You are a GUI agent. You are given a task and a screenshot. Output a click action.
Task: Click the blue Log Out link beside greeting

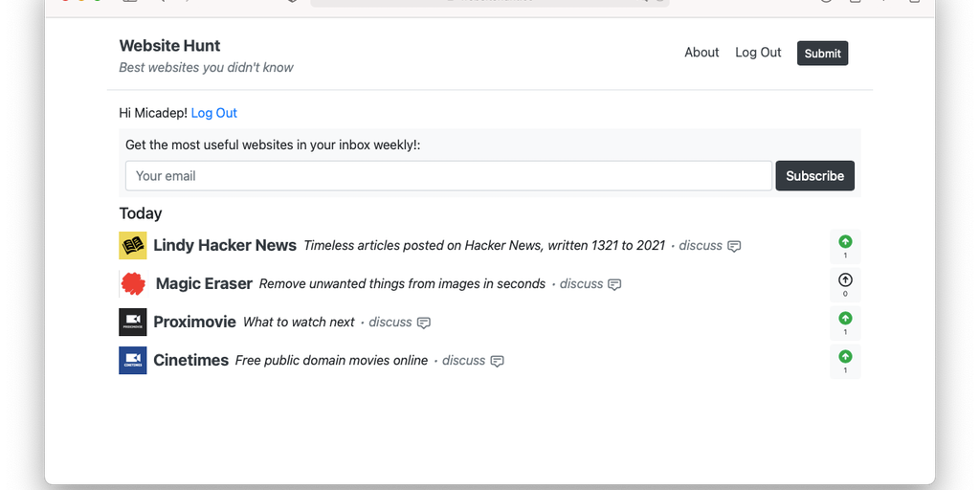[214, 113]
